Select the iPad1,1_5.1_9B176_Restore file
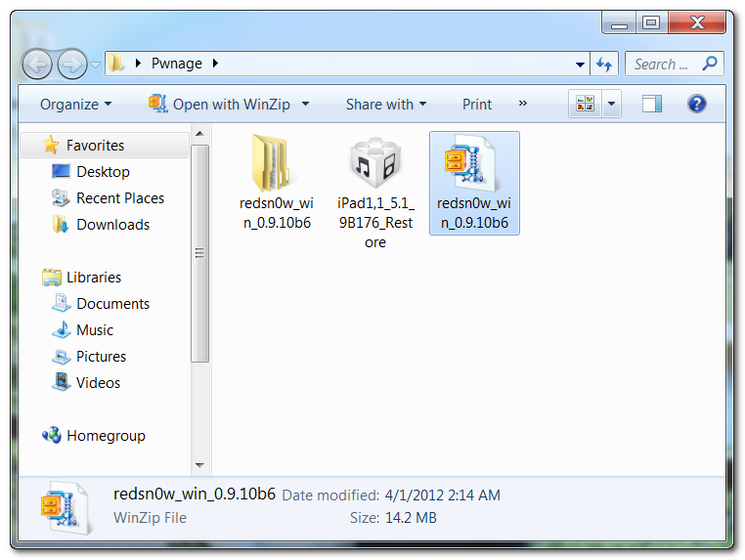745x560 pixels. tap(375, 192)
